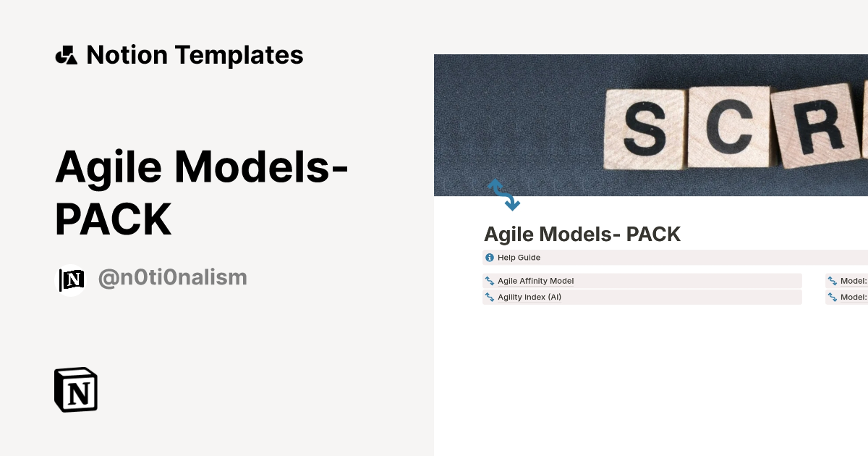Select the Agile Models- PACK page title

[582, 234]
